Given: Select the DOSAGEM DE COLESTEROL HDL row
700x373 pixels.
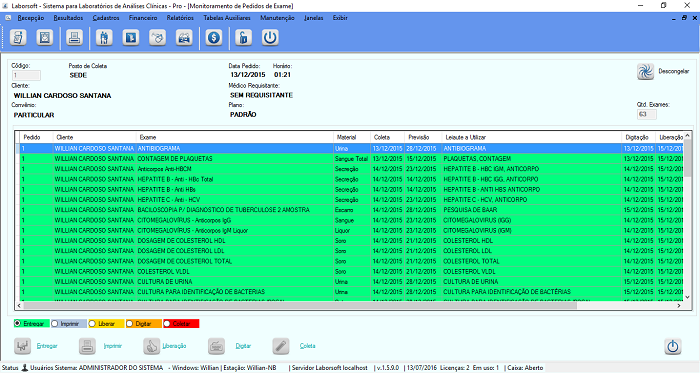Looking at the screenshot, I should [351, 240].
